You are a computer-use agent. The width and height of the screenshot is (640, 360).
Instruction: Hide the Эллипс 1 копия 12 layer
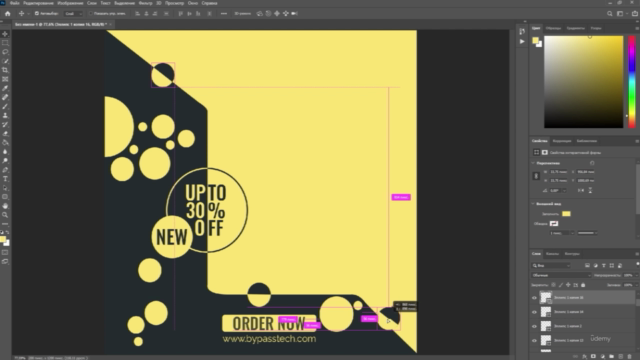pos(534,340)
